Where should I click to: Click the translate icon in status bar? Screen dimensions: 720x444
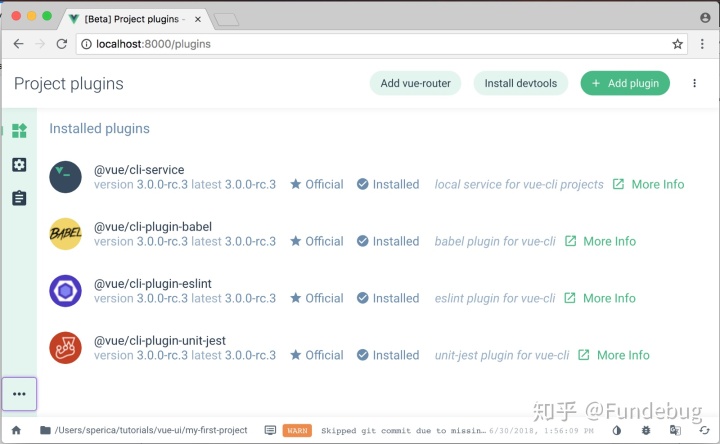(675, 430)
